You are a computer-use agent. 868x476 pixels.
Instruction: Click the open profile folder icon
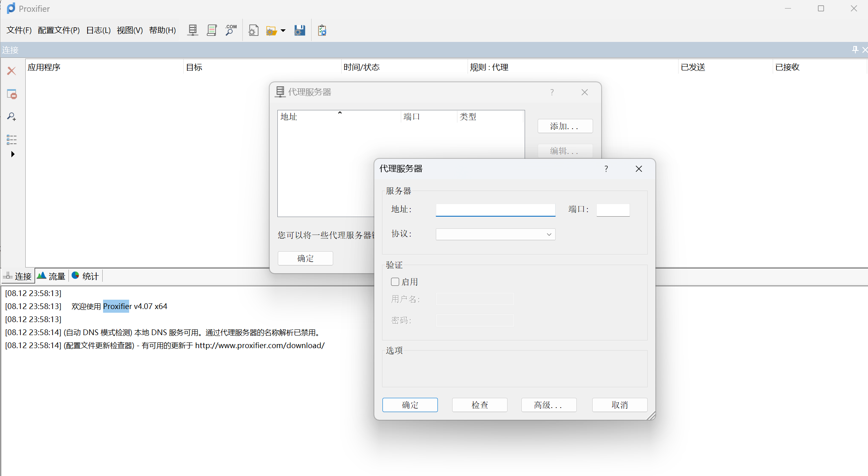(271, 31)
